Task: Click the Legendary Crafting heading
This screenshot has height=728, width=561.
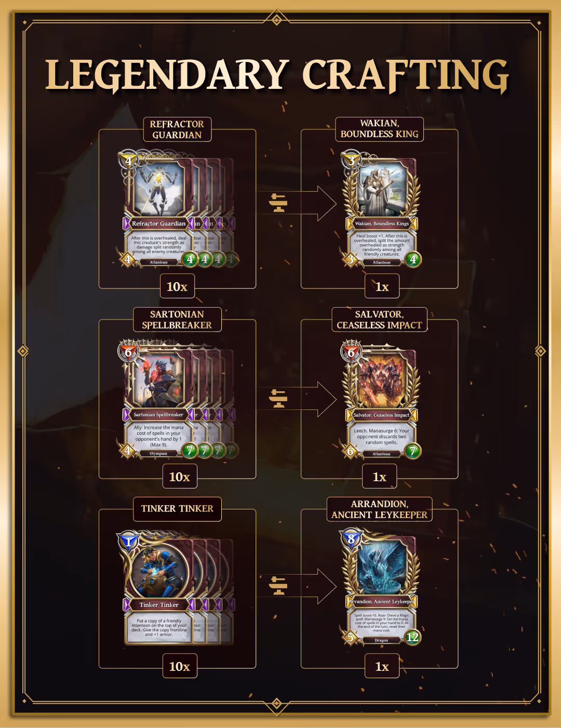Action: (277, 75)
